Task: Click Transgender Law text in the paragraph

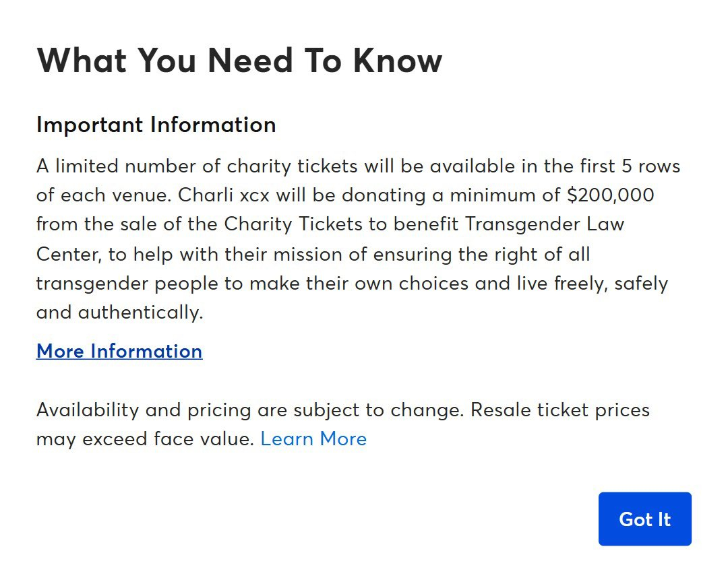Action: 545,224
